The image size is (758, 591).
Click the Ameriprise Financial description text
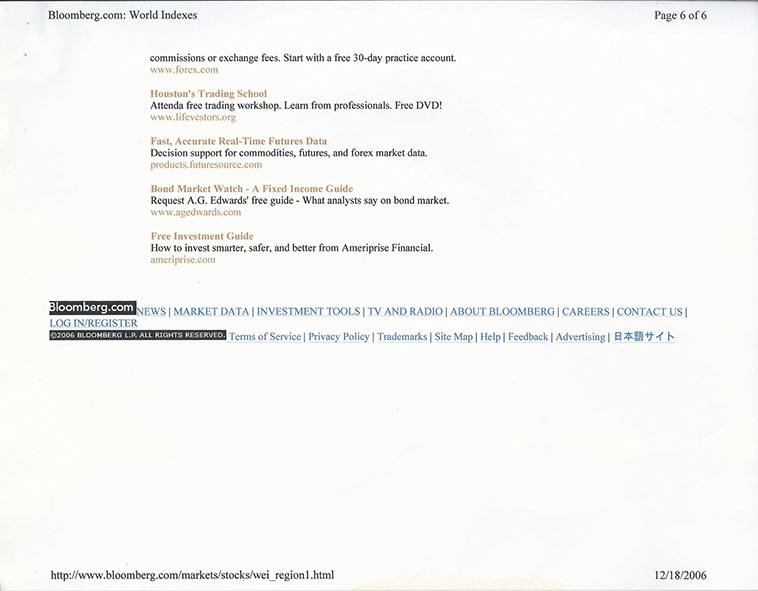pos(292,248)
